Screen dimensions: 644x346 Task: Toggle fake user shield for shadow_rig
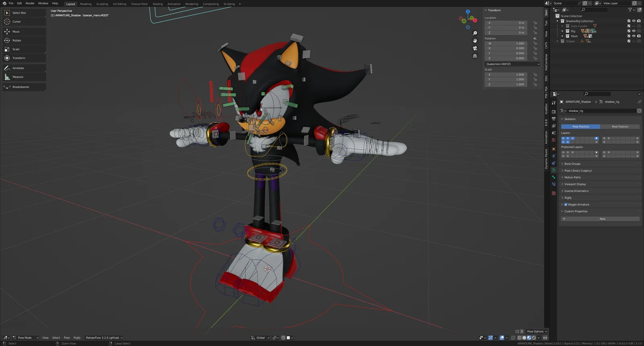(x=639, y=111)
